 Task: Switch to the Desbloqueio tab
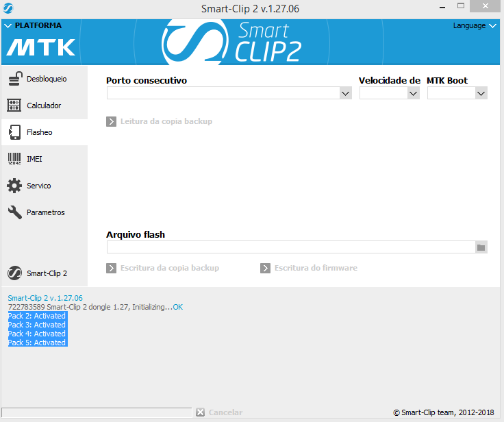pos(45,79)
